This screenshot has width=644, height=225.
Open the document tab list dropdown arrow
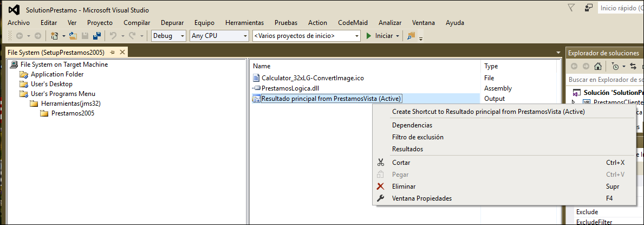(x=558, y=53)
